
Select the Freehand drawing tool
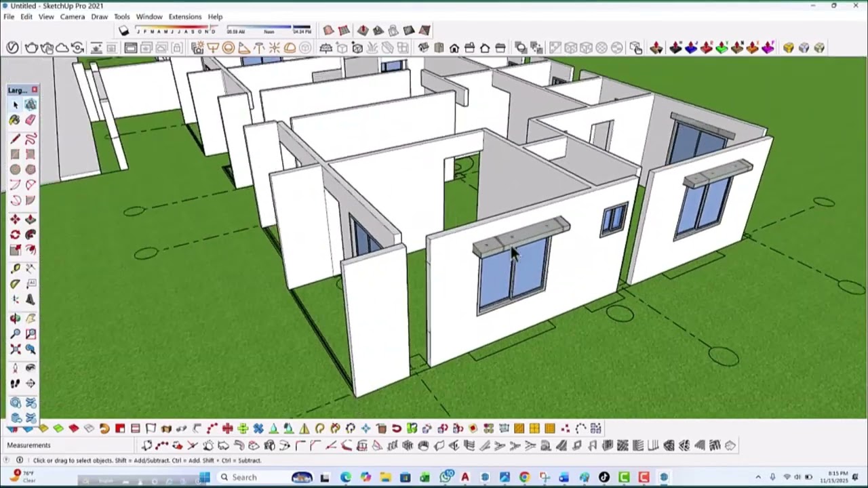click(x=31, y=139)
